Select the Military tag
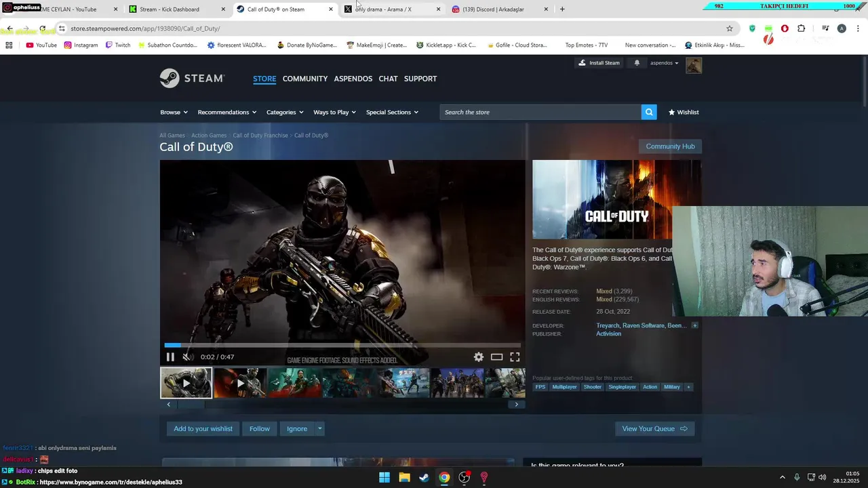Viewport: 868px width, 488px height. tap(672, 387)
